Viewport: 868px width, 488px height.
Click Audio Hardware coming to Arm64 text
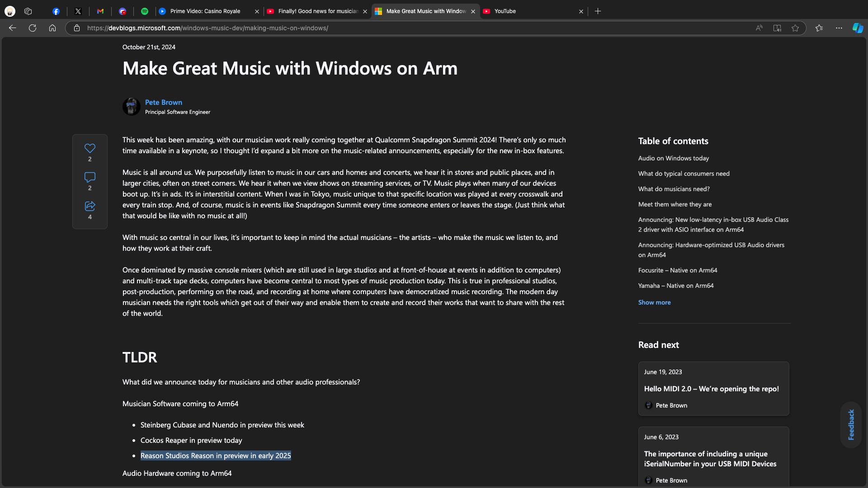[177, 473]
